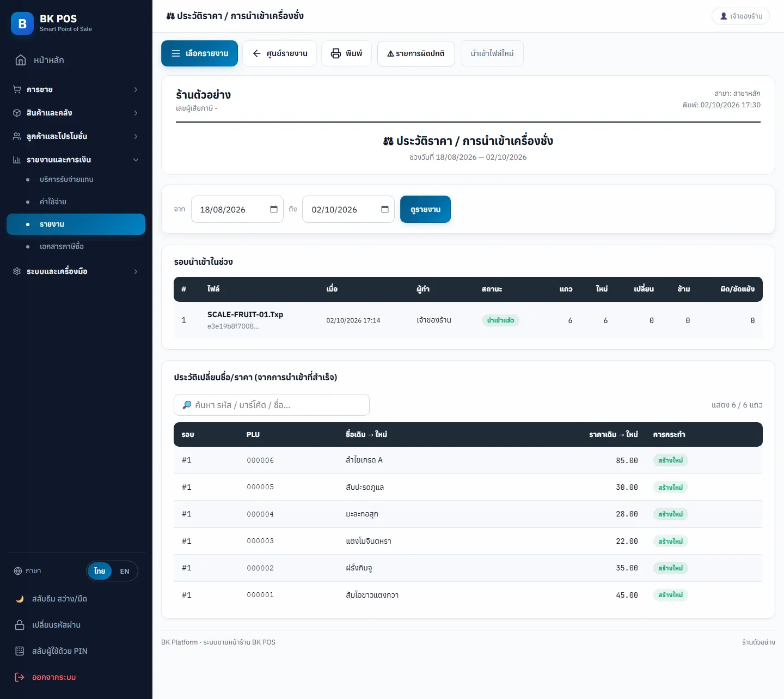The image size is (784, 699).
Task: Open calendar picker for the 18/08/2026 date
Action: (x=274, y=209)
